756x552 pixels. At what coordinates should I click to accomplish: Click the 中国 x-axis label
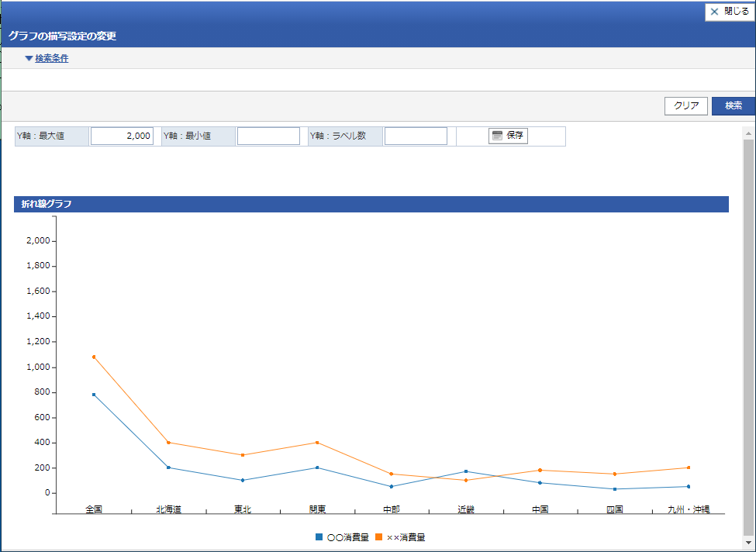(x=540, y=509)
